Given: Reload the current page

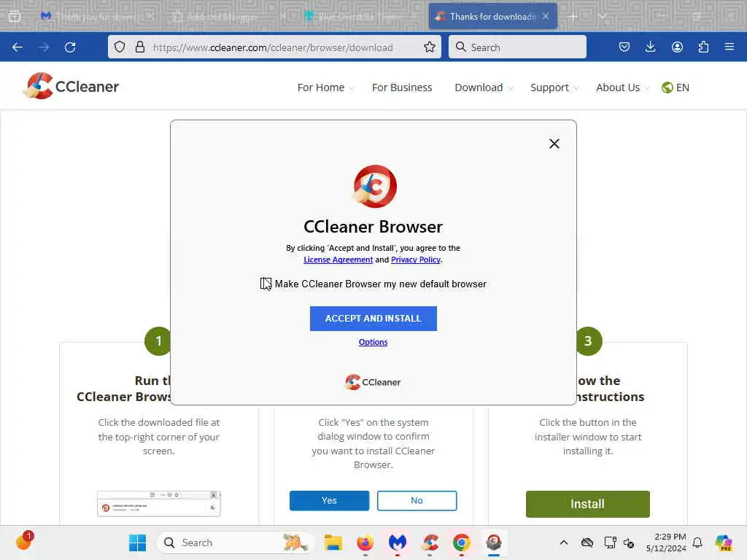Looking at the screenshot, I should [x=70, y=47].
